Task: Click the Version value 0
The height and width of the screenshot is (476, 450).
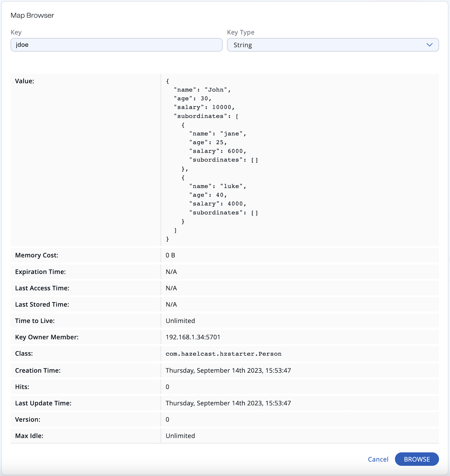Action: 167,419
